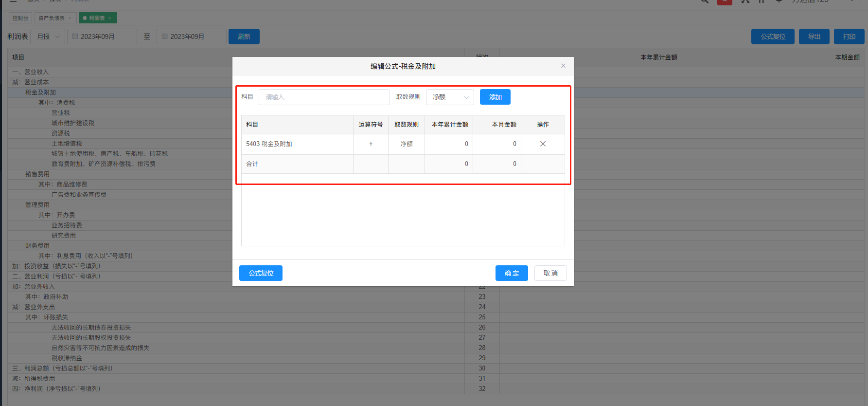Close the 利润表 tab using its x icon

(110, 18)
